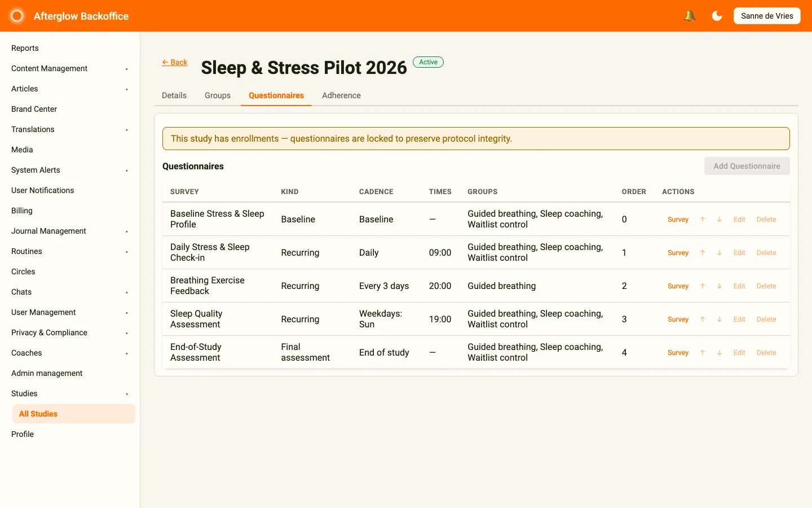The height and width of the screenshot is (508, 812).
Task: Delete the End-of-Study Assessment questionnaire
Action: click(x=766, y=353)
